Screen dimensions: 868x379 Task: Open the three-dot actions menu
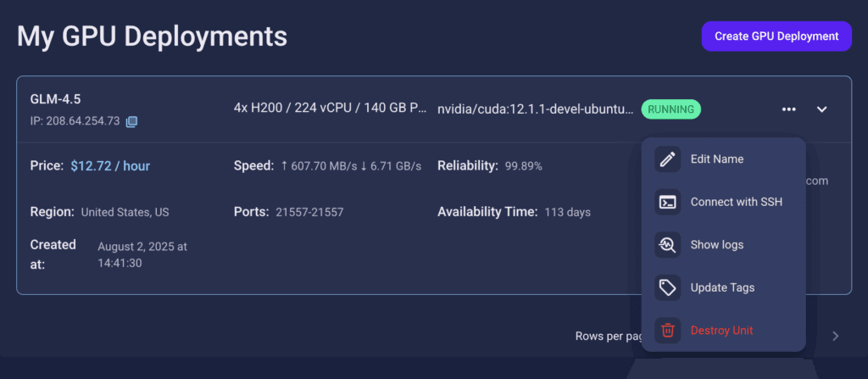[x=789, y=109]
